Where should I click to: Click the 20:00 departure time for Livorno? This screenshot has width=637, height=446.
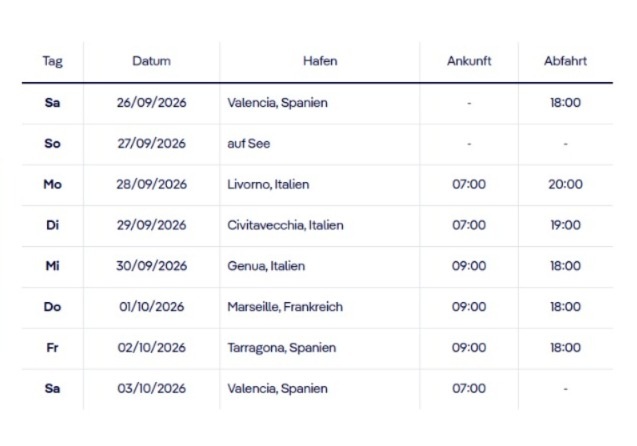(565, 184)
